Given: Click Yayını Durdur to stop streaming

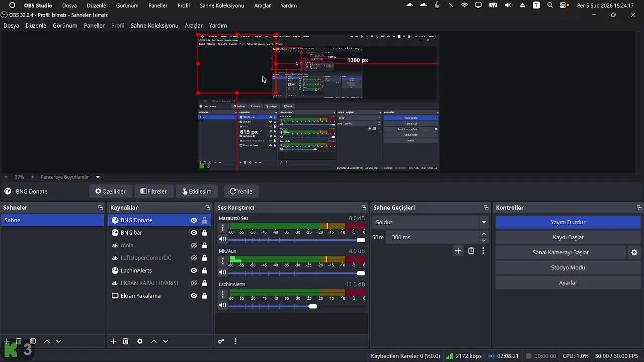Looking at the screenshot, I should pyautogui.click(x=568, y=222).
